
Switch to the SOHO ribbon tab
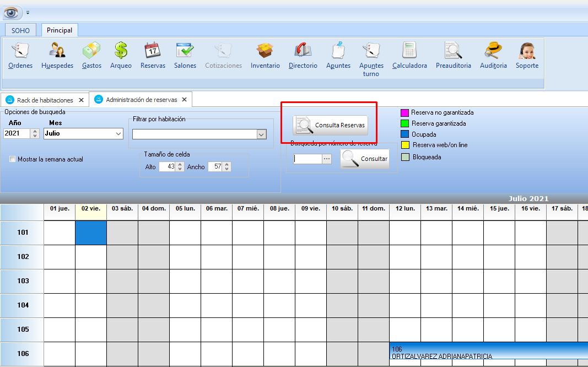click(x=20, y=30)
